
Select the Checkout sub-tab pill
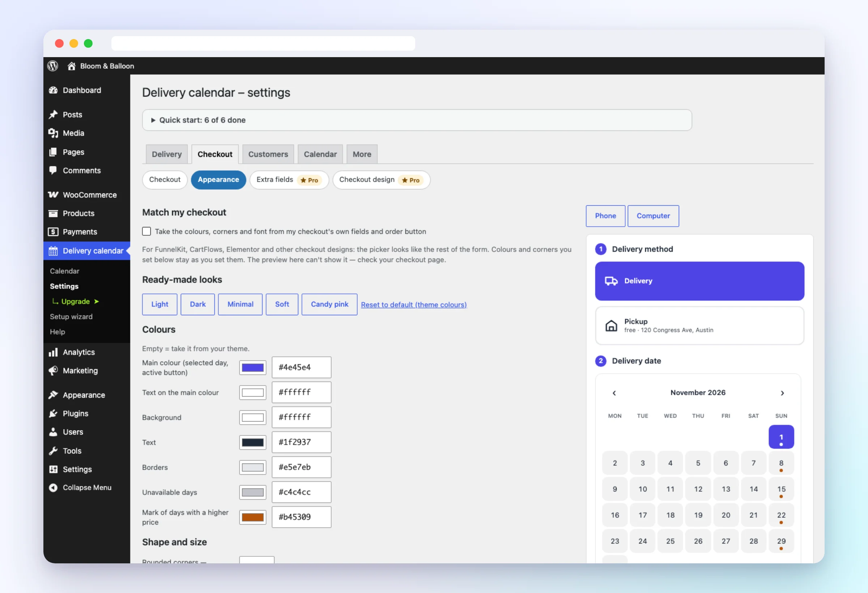(165, 180)
